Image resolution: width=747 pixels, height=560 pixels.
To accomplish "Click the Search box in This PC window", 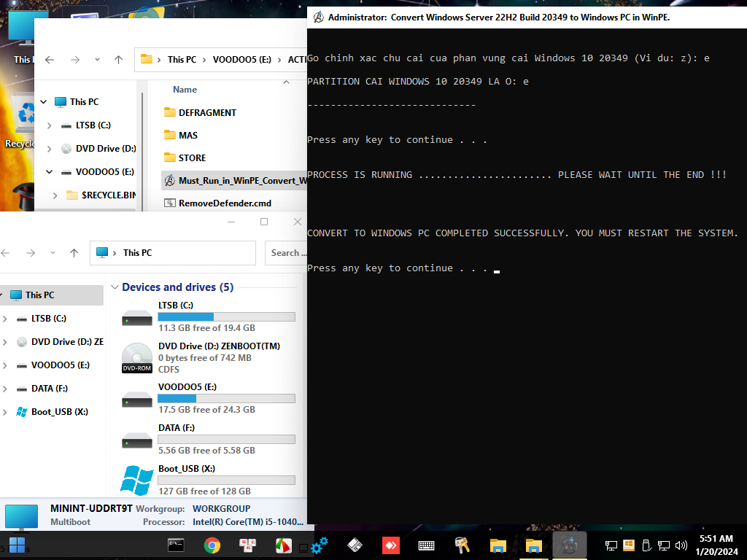I will (x=286, y=253).
